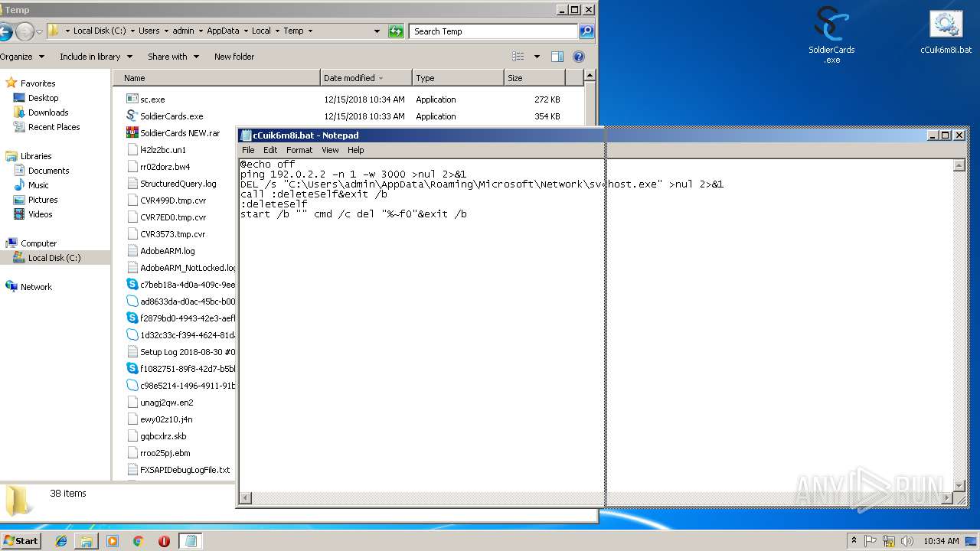The image size is (980, 551).
Task: Toggle the preview pane icon
Action: tap(557, 57)
